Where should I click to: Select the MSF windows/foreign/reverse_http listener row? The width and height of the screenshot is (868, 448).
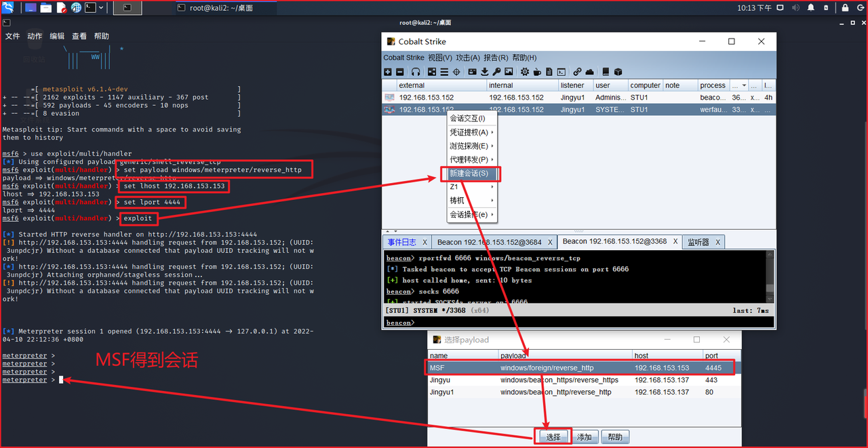pos(584,368)
